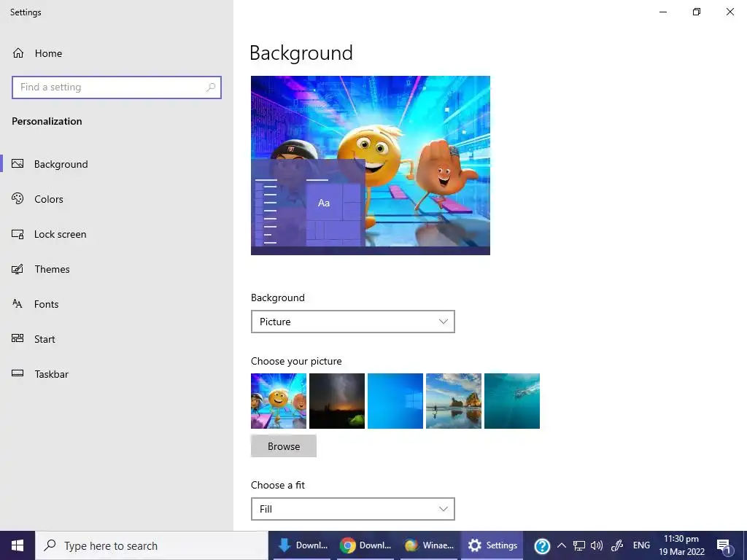747x560 pixels.
Task: Restore down the Settings window
Action: point(697,12)
